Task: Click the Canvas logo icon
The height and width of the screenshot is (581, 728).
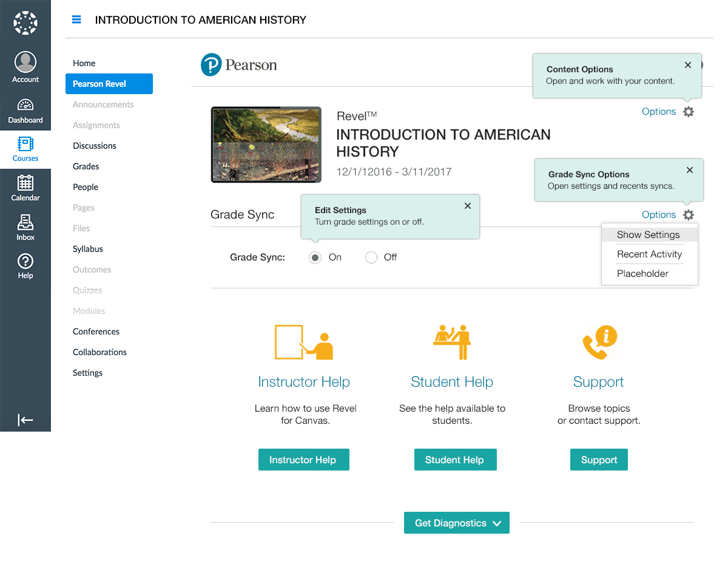Action: pos(25,23)
